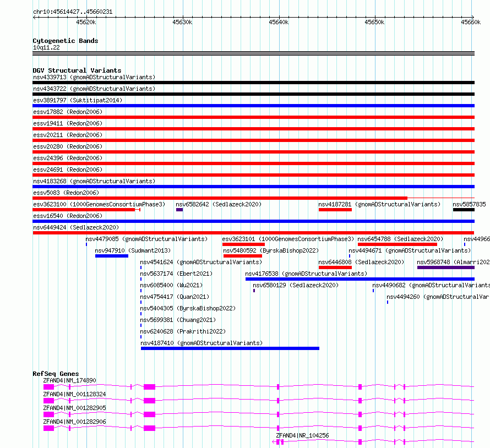Click the blue nsv947910 Sudmant2013 bar
Viewport: 490px width, 448px height.
(x=112, y=256)
